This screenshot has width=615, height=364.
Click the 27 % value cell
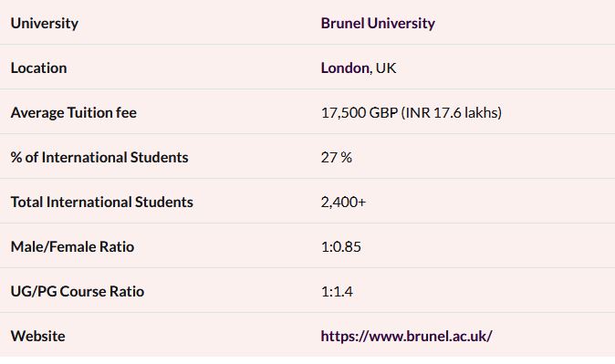pyautogui.click(x=336, y=157)
